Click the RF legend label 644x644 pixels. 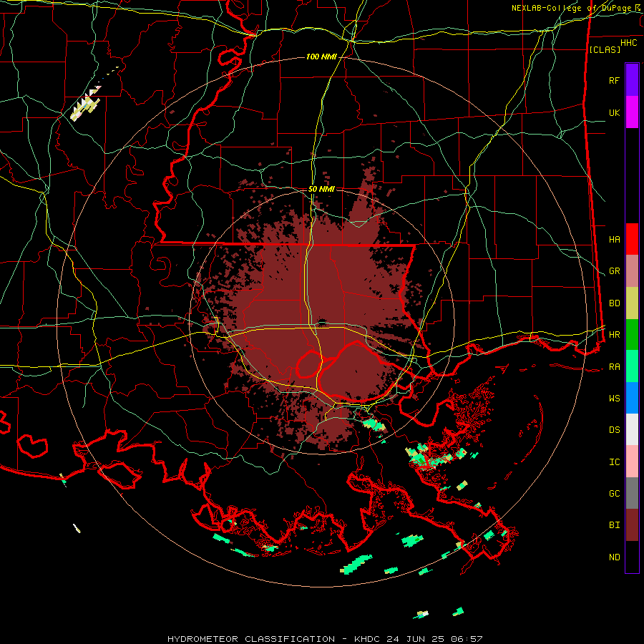[615, 80]
